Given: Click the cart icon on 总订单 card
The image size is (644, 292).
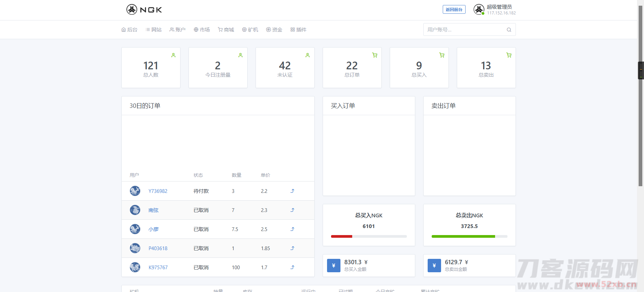Looking at the screenshot, I should point(375,55).
